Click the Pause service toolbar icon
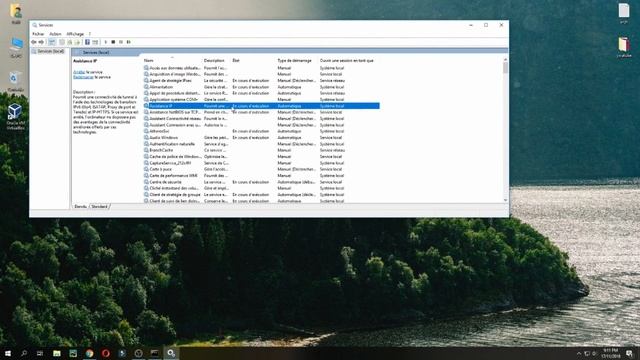Screen dimensions: 640x360 (121, 42)
